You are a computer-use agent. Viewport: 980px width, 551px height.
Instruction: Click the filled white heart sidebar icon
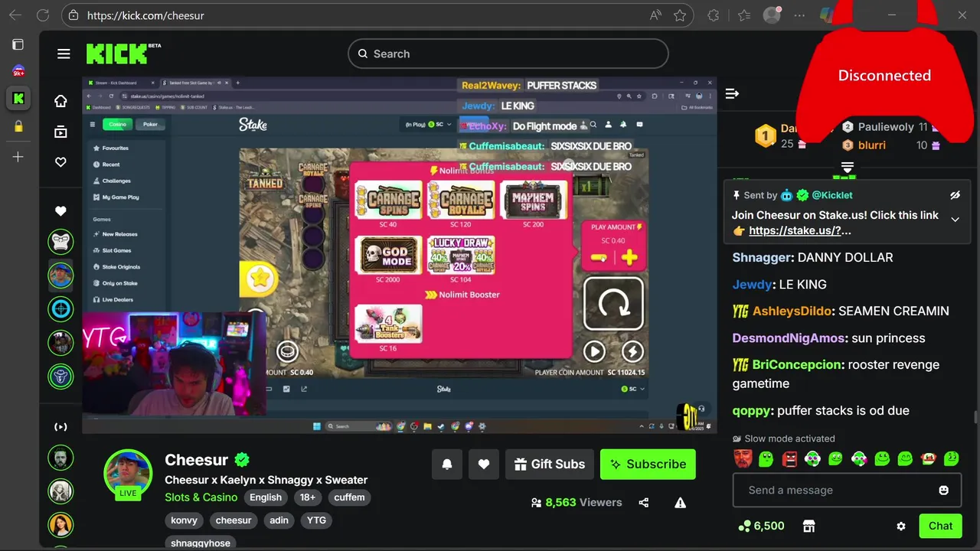click(x=60, y=211)
